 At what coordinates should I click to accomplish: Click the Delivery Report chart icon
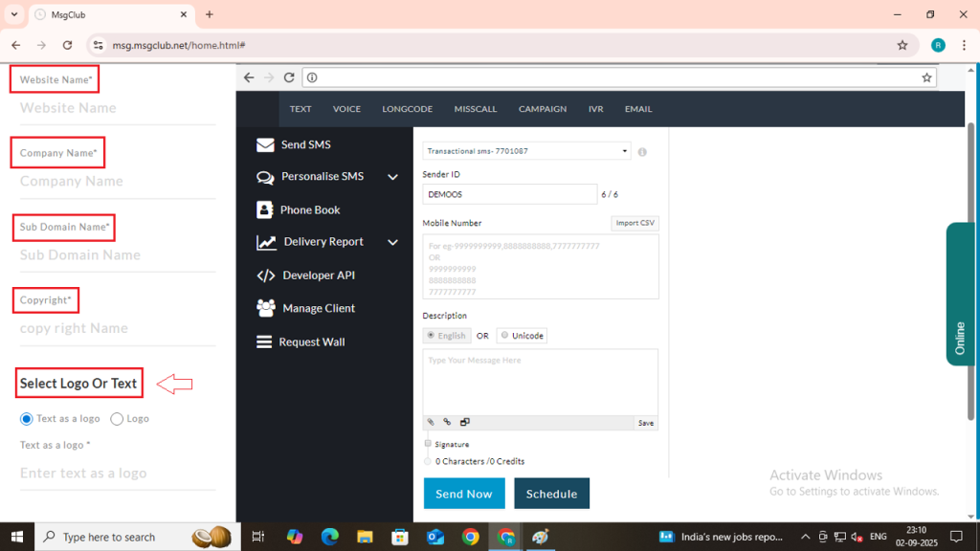point(266,242)
